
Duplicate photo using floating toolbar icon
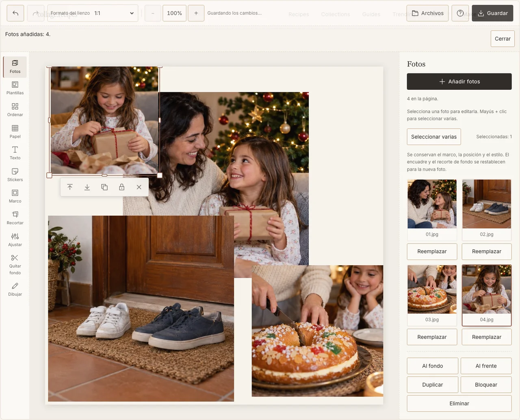point(104,187)
